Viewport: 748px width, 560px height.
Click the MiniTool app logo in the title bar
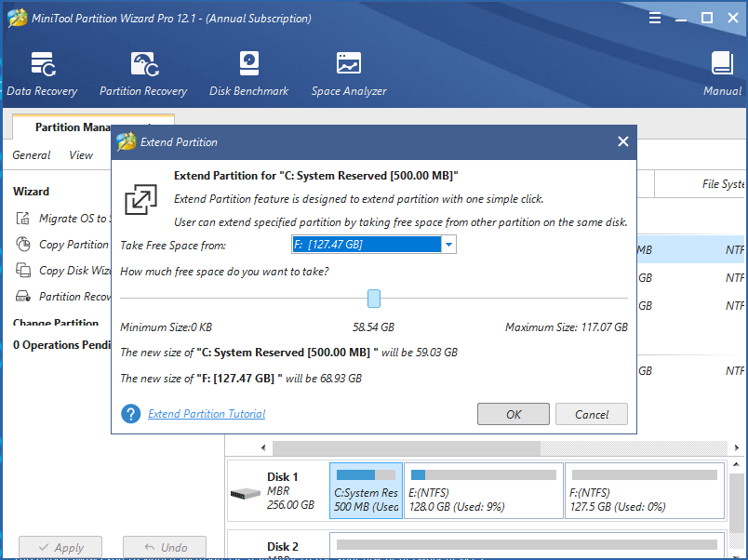tap(17, 18)
